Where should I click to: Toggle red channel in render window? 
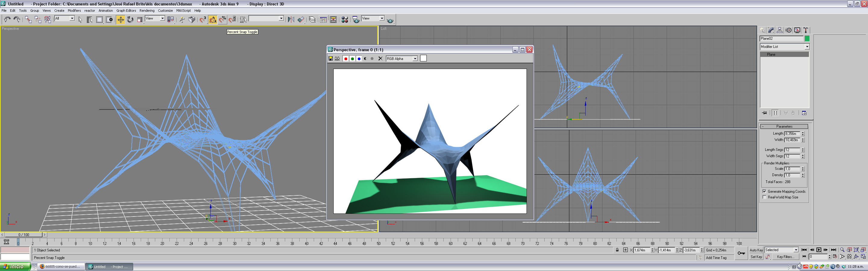click(346, 59)
